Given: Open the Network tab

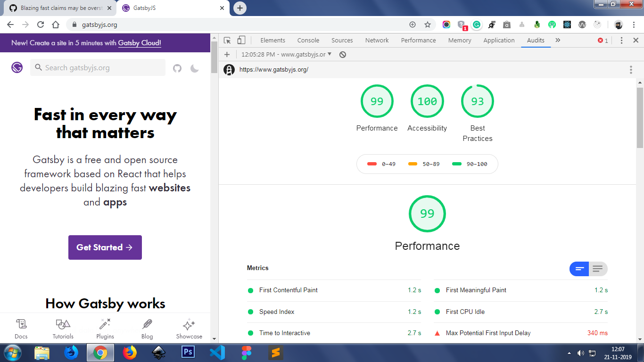Looking at the screenshot, I should 377,41.
